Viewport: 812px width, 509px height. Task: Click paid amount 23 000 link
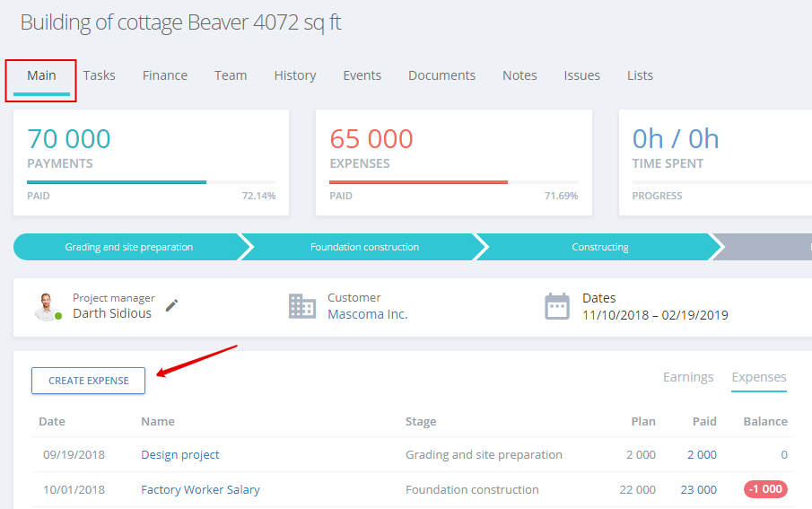698,489
